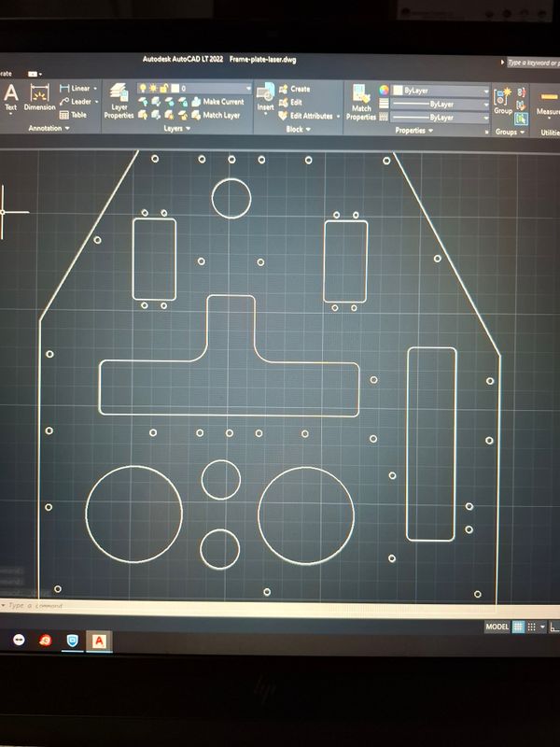
Task: Open the Insert block tool
Action: (x=266, y=95)
